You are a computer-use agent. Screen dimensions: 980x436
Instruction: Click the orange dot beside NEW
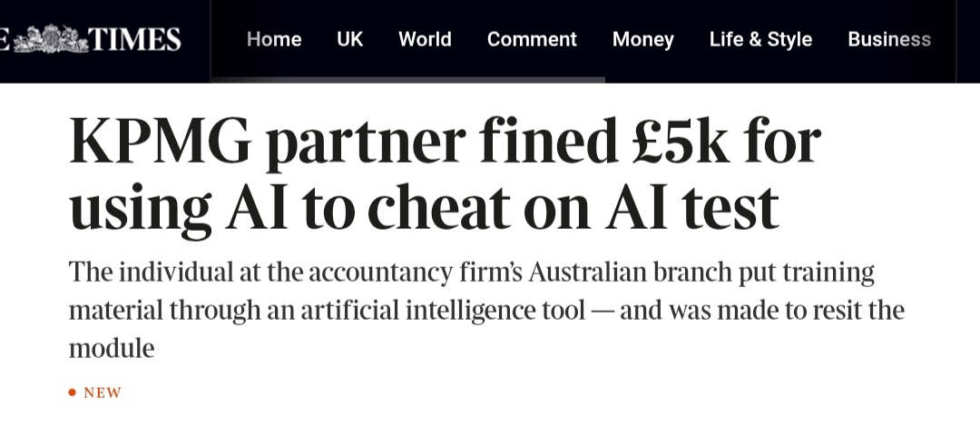[x=73, y=393]
